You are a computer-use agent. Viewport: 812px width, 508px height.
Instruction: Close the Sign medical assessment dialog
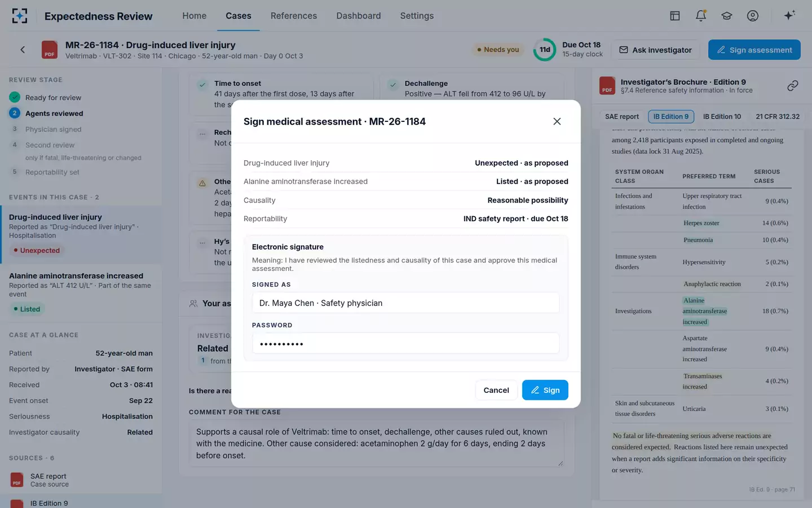(x=557, y=121)
